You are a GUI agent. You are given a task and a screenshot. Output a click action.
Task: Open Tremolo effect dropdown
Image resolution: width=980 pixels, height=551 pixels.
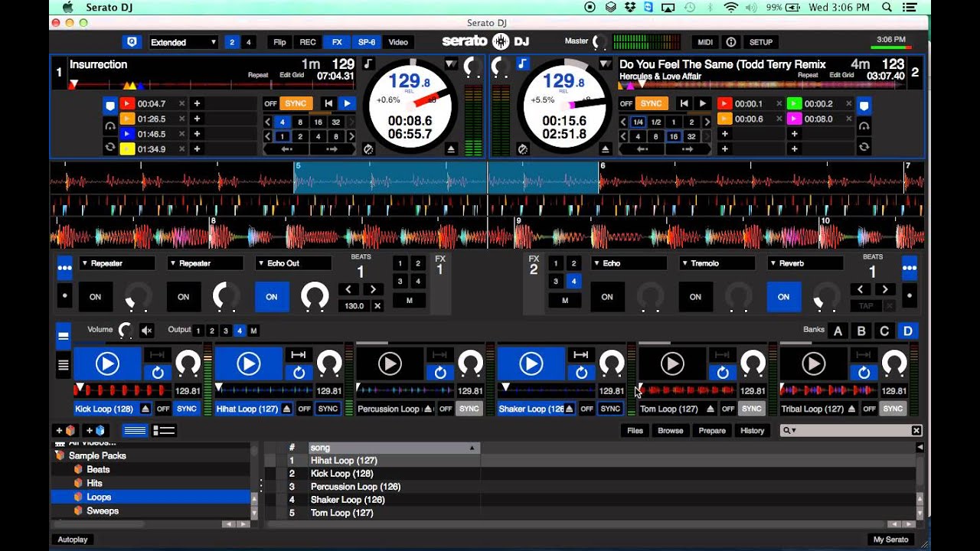pos(717,263)
